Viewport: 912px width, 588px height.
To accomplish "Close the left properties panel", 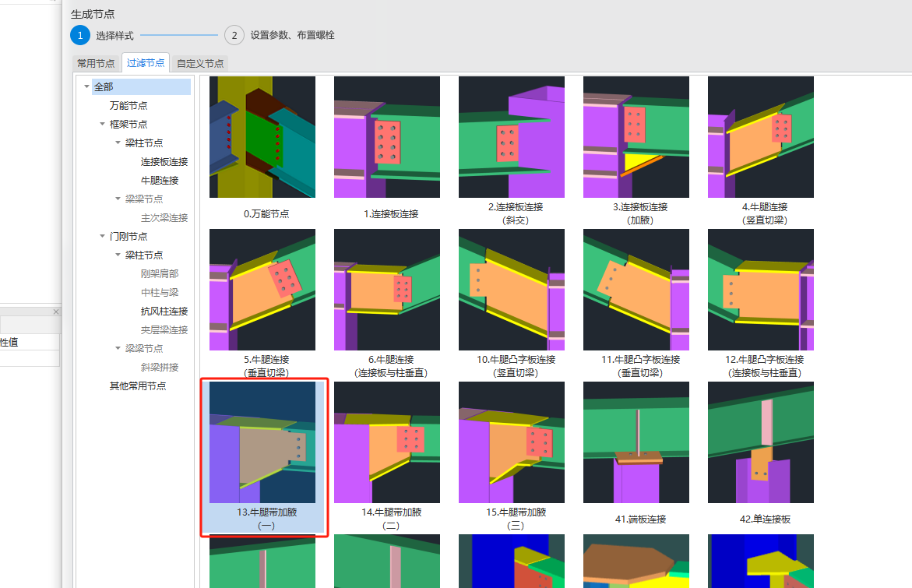I will 56,312.
